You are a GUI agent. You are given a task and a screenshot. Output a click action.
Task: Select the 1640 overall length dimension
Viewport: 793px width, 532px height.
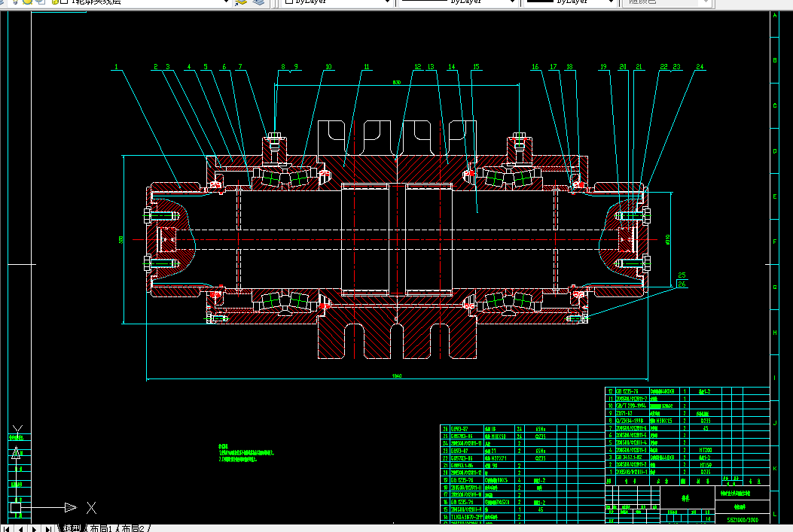396,376
